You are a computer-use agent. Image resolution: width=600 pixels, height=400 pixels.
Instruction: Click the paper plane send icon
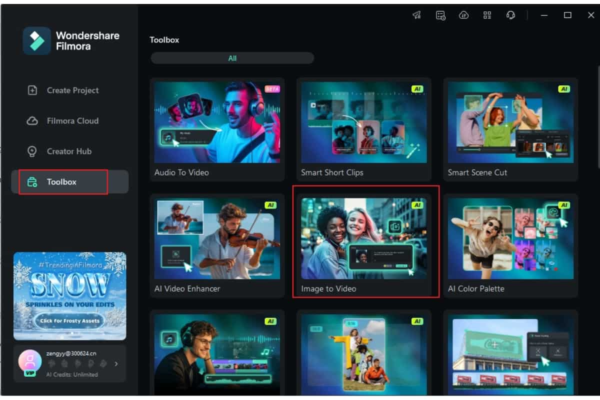(x=416, y=15)
